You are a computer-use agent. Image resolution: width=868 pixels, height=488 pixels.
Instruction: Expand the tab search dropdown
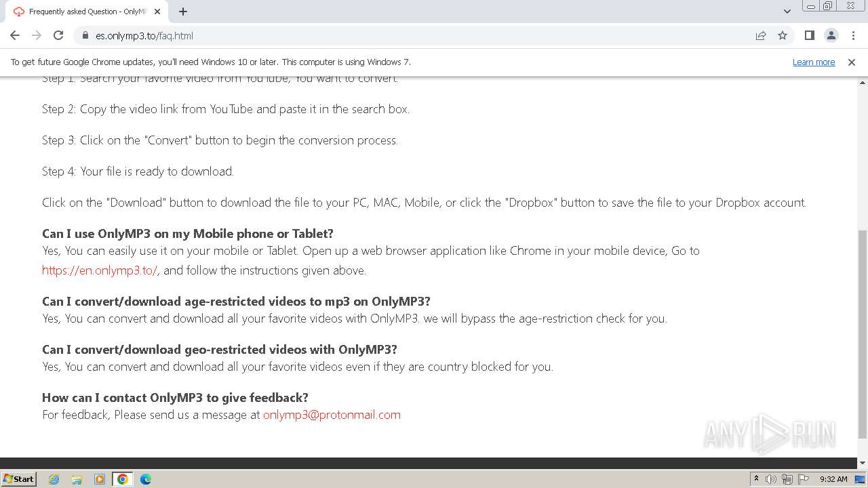(x=787, y=12)
